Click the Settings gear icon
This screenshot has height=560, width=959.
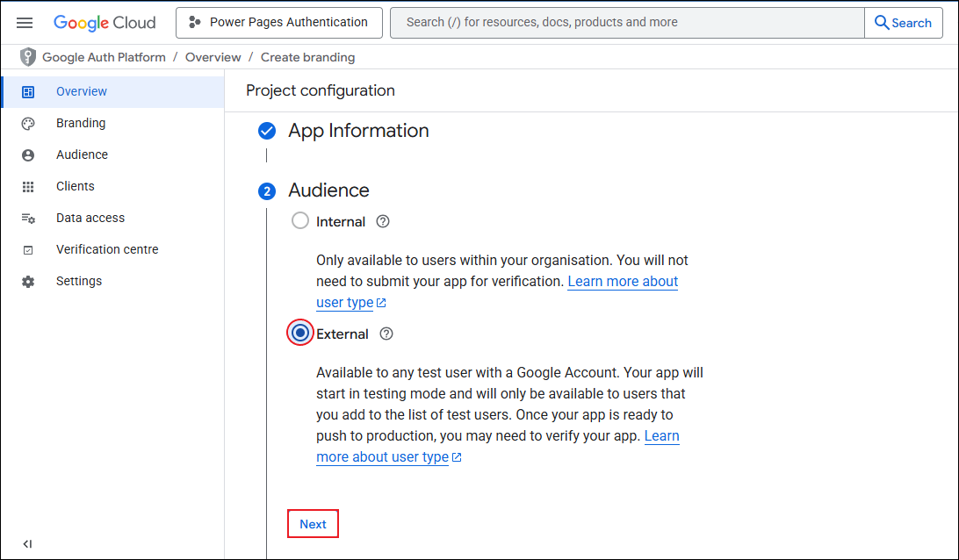tap(28, 282)
